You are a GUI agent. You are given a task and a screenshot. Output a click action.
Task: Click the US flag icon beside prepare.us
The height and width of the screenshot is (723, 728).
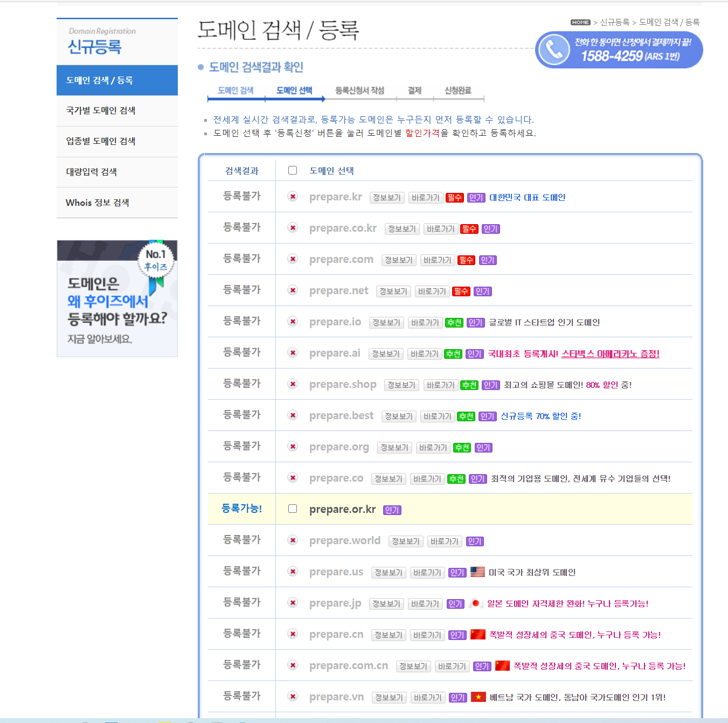coord(477,572)
